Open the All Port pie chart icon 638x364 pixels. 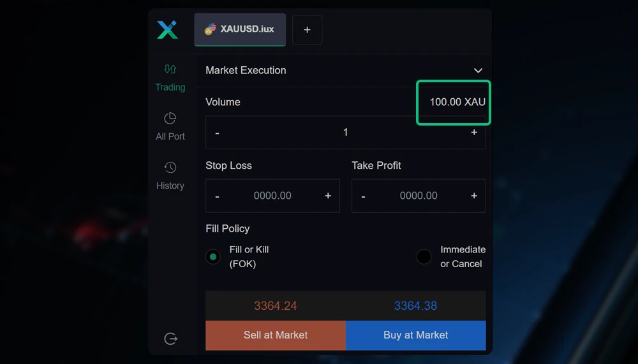[170, 119]
